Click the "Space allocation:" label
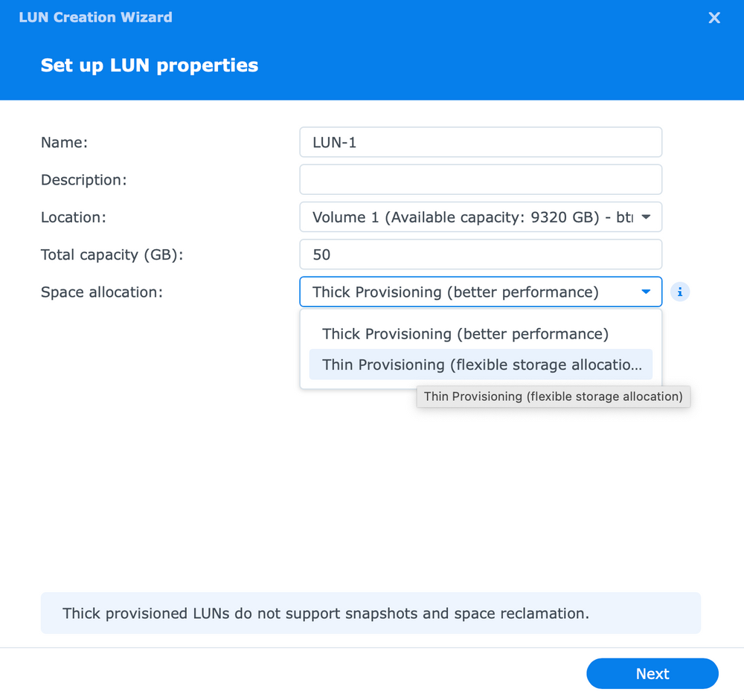The width and height of the screenshot is (744, 700). coord(101,292)
